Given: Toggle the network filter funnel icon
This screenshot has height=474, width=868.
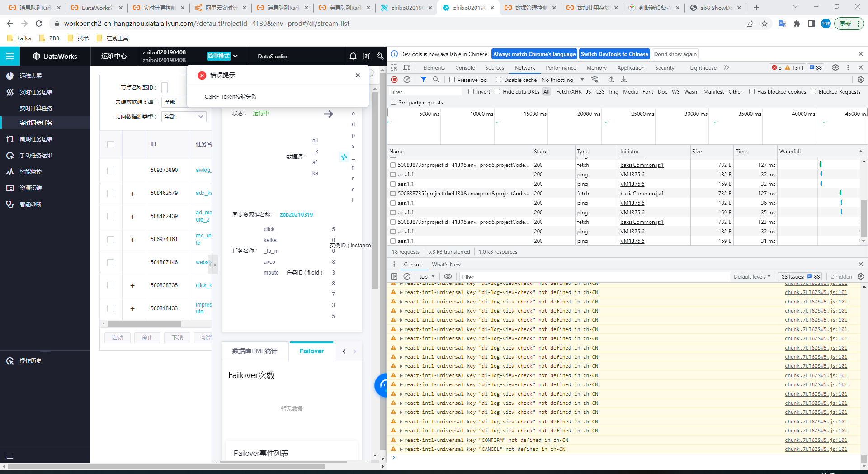Looking at the screenshot, I should click(x=424, y=80).
